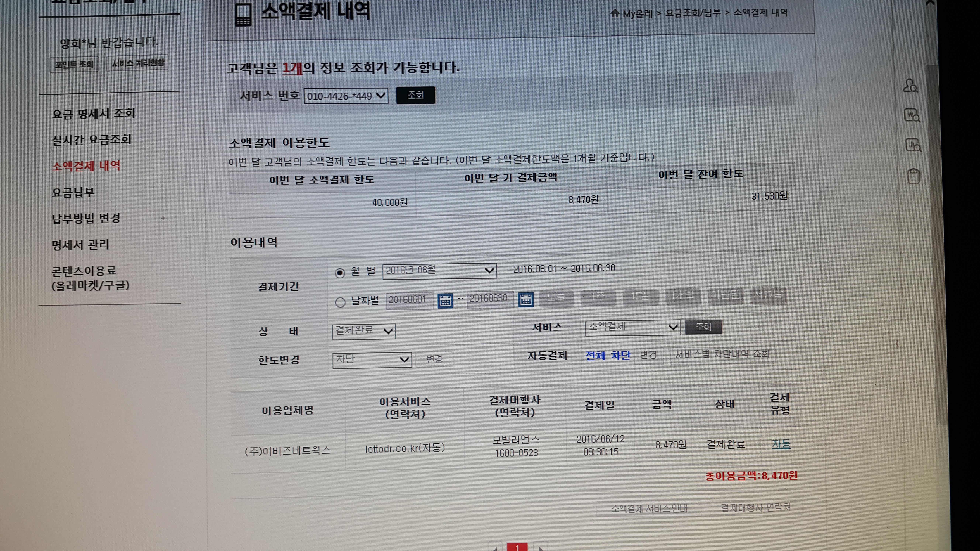Expand the 납부방법 변경 plus sign
This screenshot has height=551, width=980.
click(x=163, y=218)
